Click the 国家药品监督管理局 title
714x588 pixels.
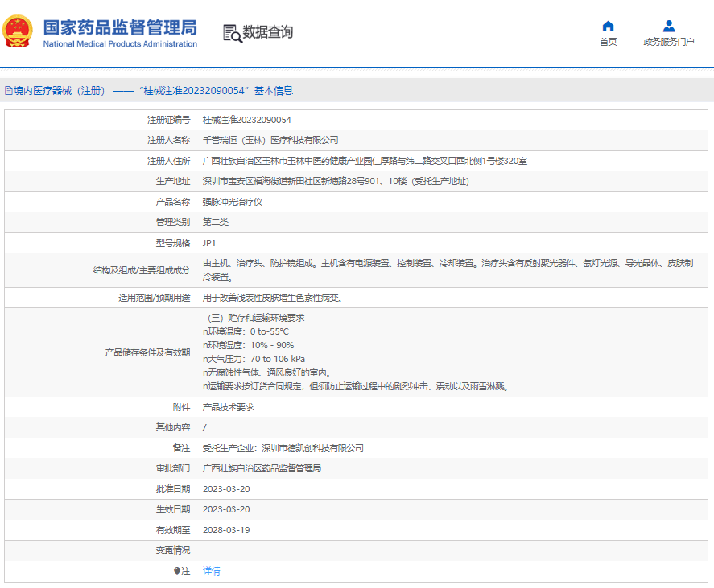click(120, 27)
